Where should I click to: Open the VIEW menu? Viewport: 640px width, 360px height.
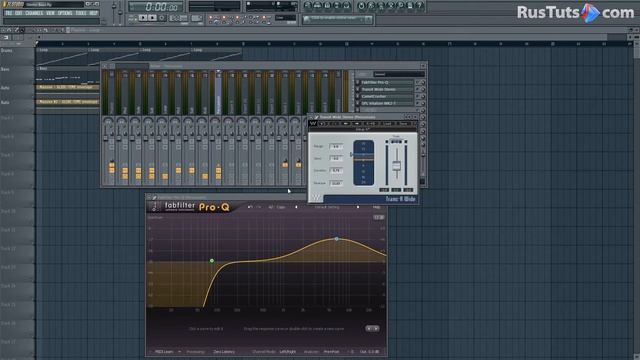click(x=50, y=13)
